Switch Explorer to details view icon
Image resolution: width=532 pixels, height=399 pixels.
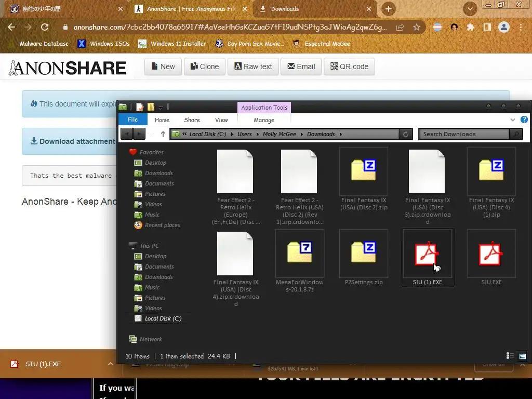click(510, 355)
